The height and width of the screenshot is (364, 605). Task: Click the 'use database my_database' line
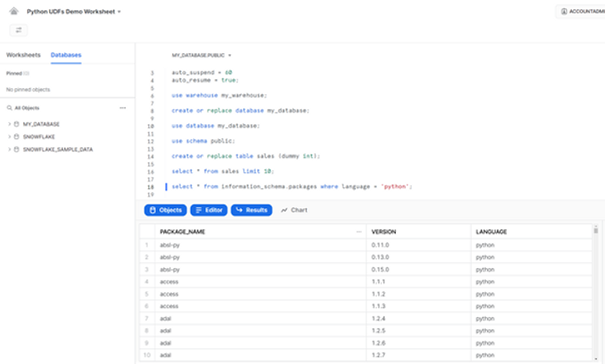coord(216,126)
